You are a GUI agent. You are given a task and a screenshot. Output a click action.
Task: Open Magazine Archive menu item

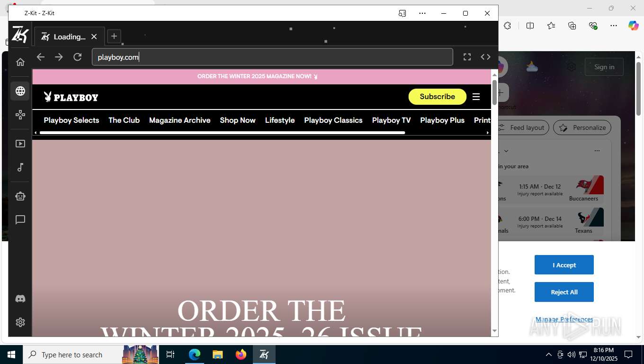[x=179, y=120]
